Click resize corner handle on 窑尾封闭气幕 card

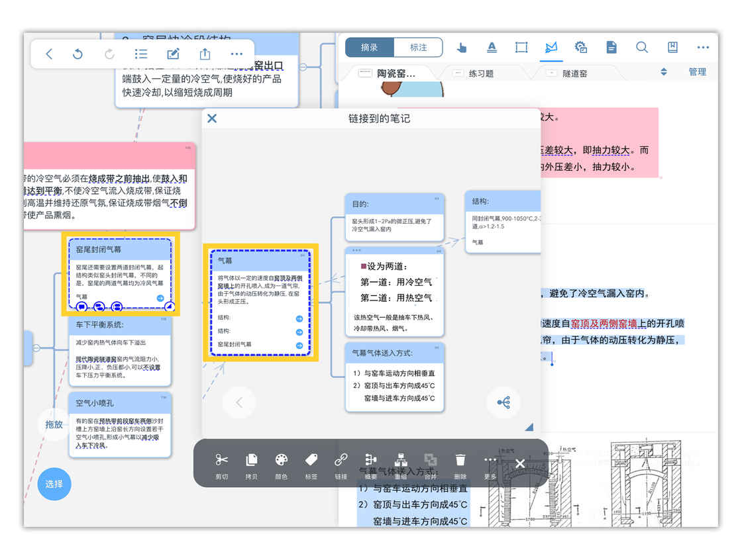(170, 306)
